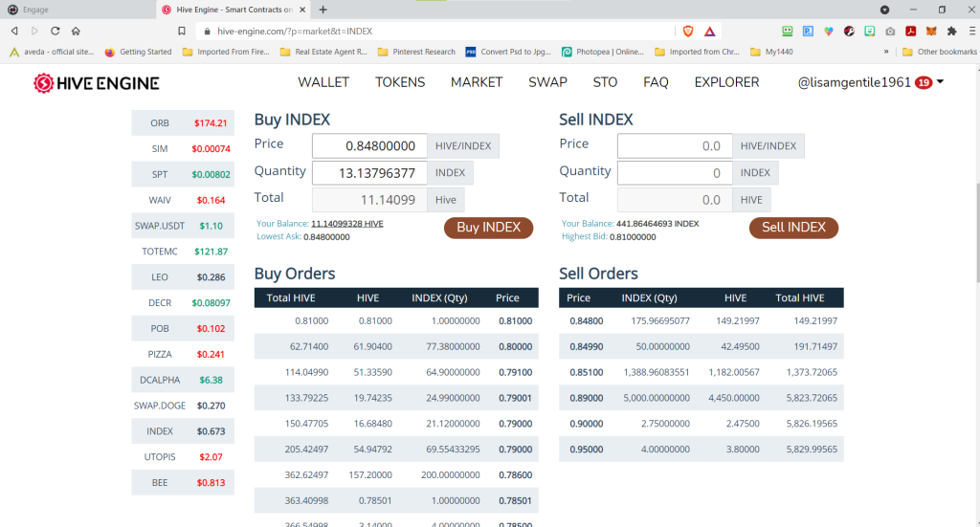This screenshot has width=980, height=527.
Task: Open Other bookmarks folder
Action: coord(940,52)
